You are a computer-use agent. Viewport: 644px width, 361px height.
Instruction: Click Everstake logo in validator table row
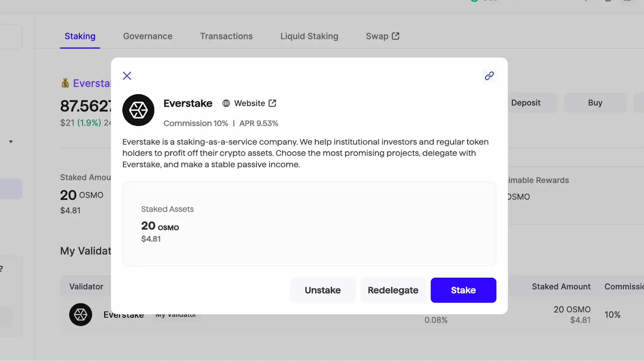(x=80, y=314)
